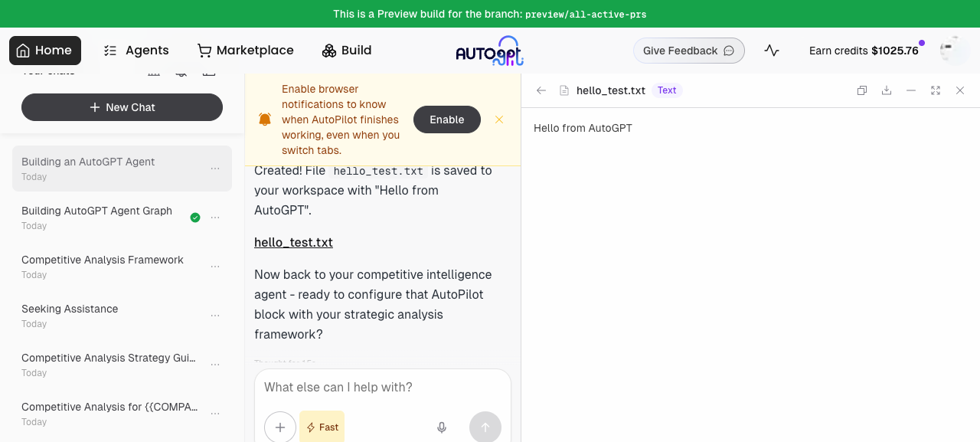
Task: Expand file preview to fullscreen
Action: coord(936,90)
